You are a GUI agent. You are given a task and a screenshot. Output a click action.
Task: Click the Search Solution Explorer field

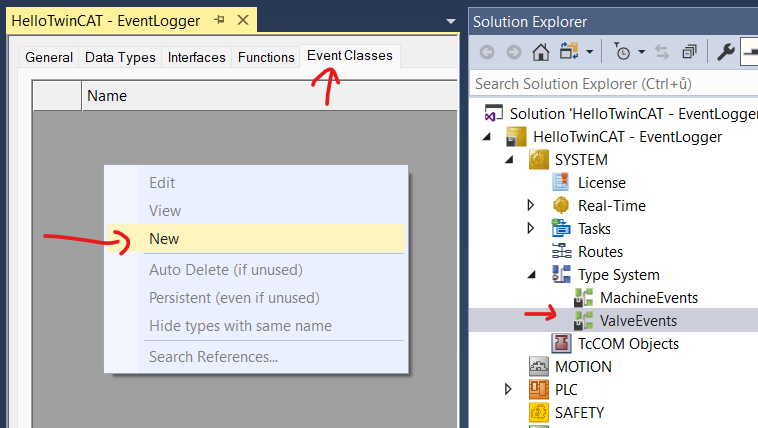pos(610,84)
